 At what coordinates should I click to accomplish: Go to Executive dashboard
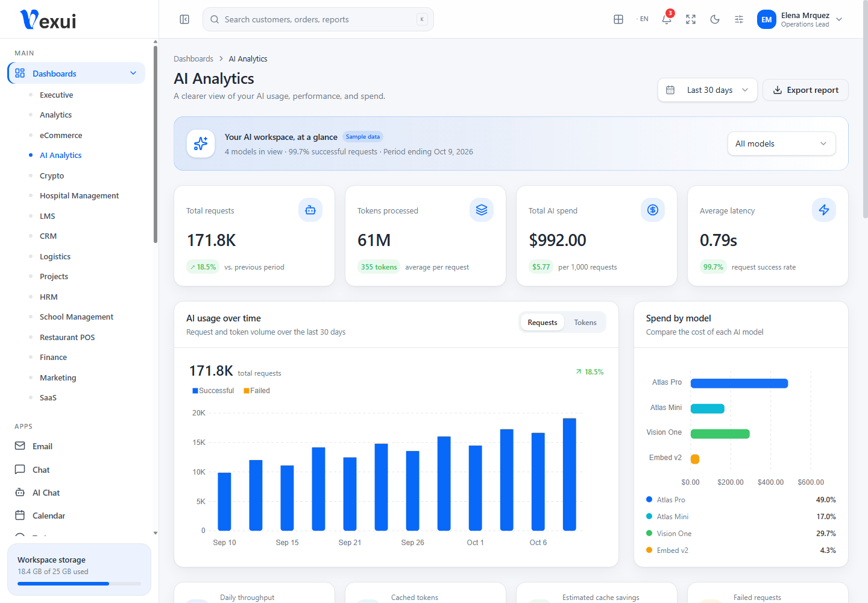(57, 95)
